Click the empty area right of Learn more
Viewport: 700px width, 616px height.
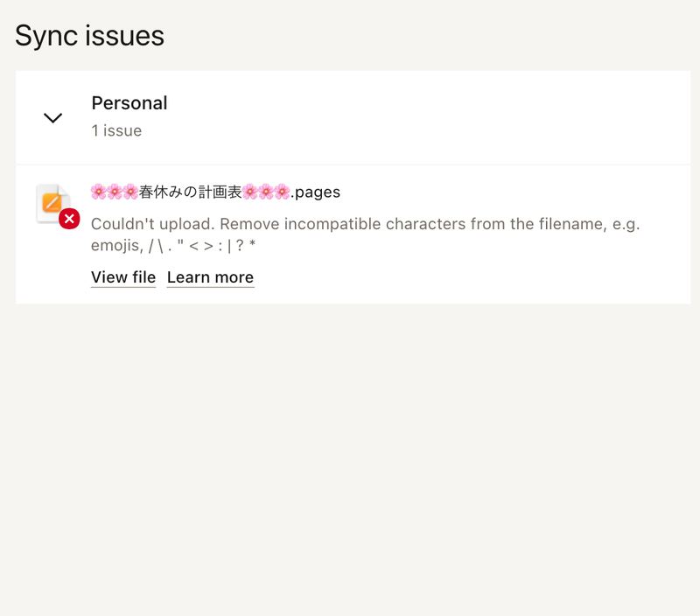(472, 277)
